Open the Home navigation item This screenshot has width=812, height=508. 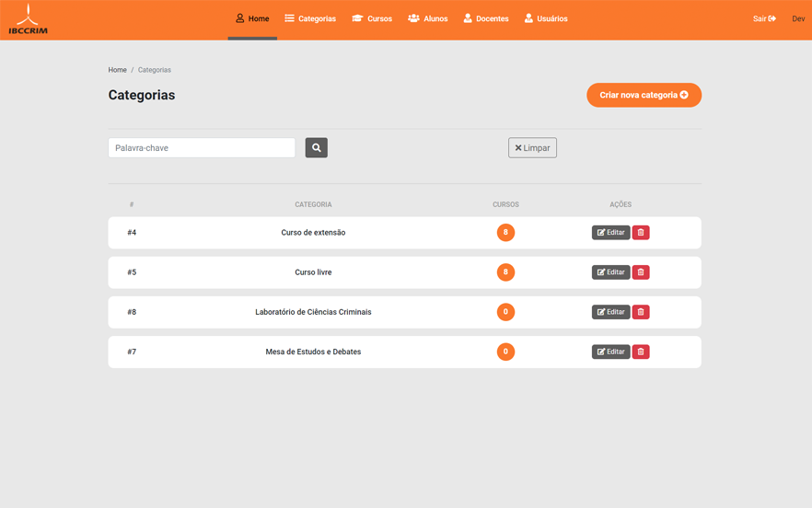click(x=252, y=18)
